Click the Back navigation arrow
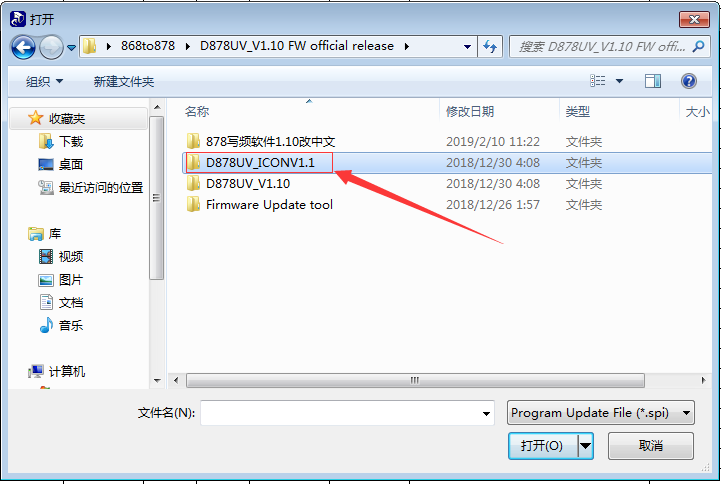Screen dimensions: 721x484 click(23, 47)
